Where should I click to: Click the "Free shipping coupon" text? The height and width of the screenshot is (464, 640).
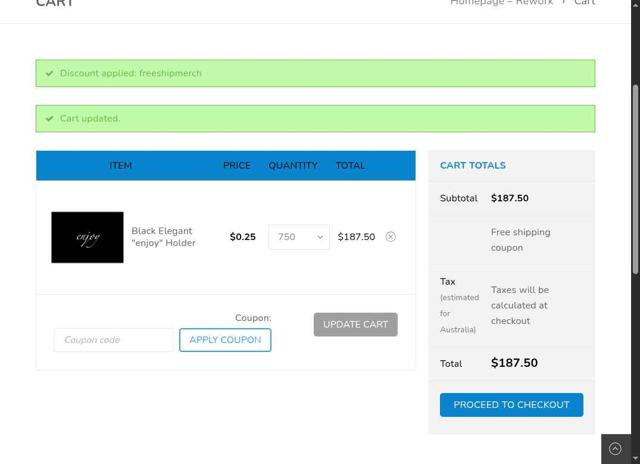point(520,240)
